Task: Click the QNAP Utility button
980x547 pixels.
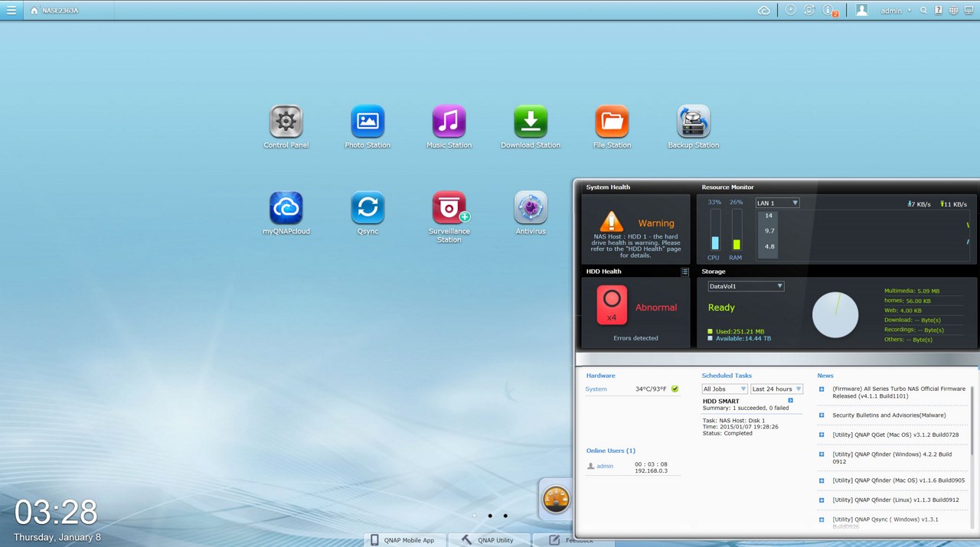Action: pos(489,540)
